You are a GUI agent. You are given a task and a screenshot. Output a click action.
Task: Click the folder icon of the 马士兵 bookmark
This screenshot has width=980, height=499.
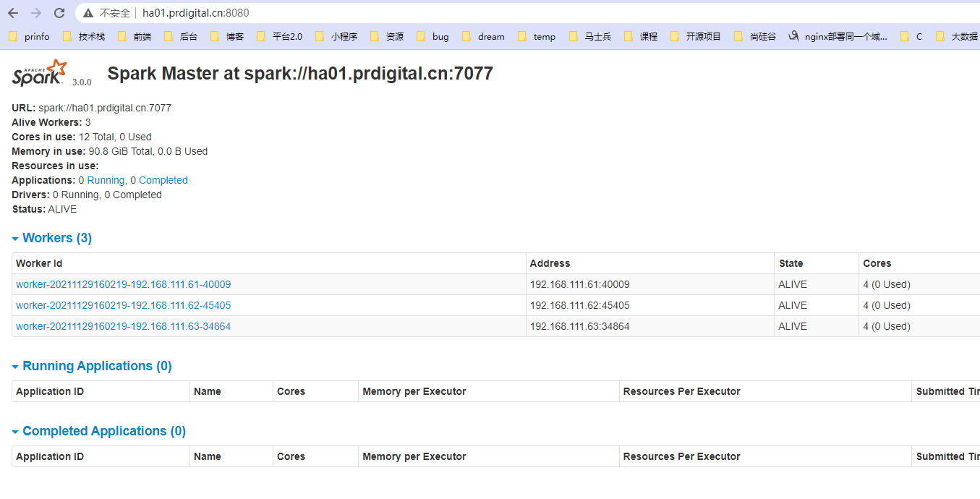(x=574, y=36)
